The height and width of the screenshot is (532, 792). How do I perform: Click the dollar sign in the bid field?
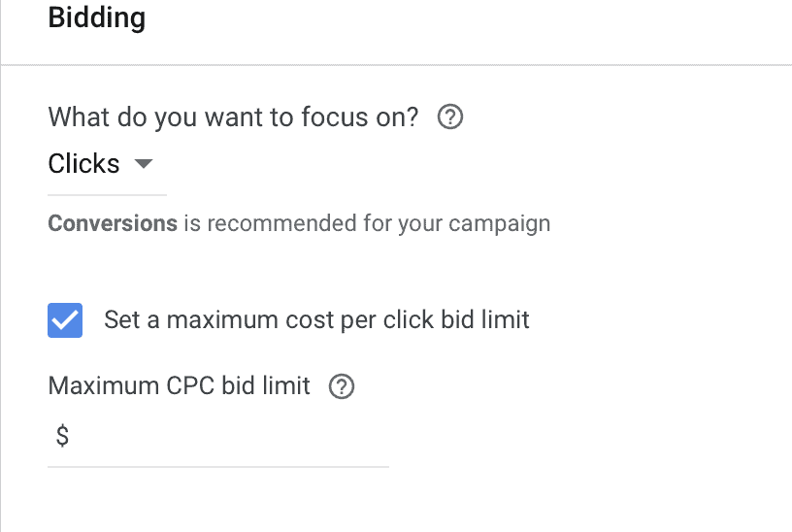[x=62, y=436]
